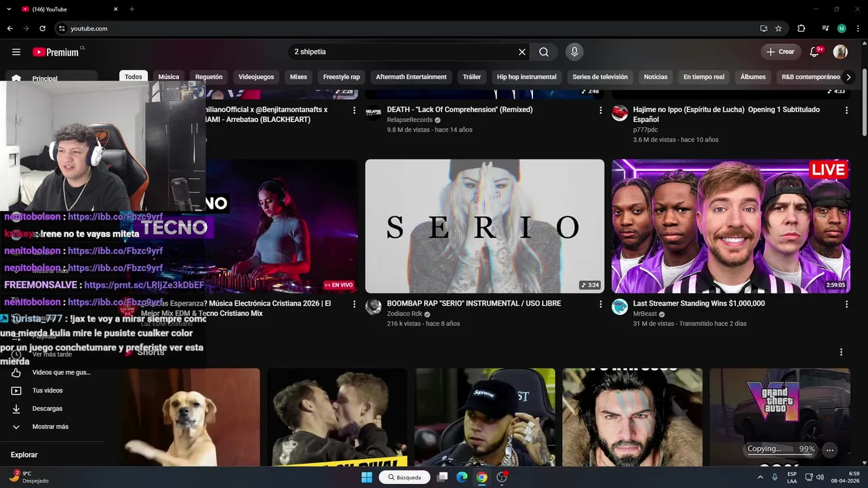Open options for Música Electrónica Cristiana video
868x488 pixels.
click(354, 304)
